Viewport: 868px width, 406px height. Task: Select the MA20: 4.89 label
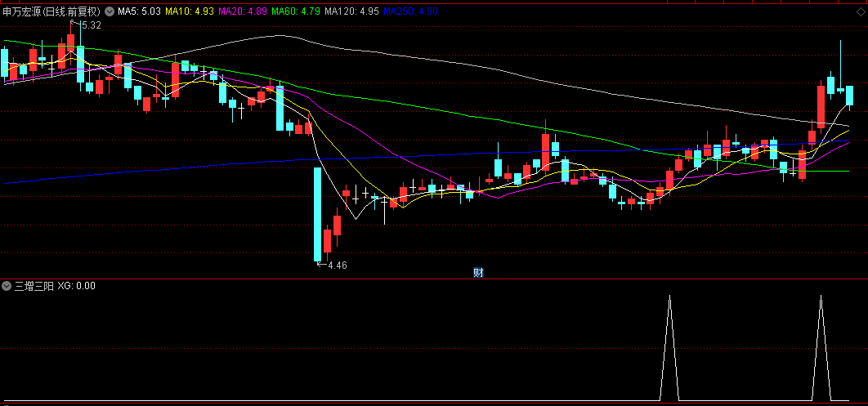243,11
